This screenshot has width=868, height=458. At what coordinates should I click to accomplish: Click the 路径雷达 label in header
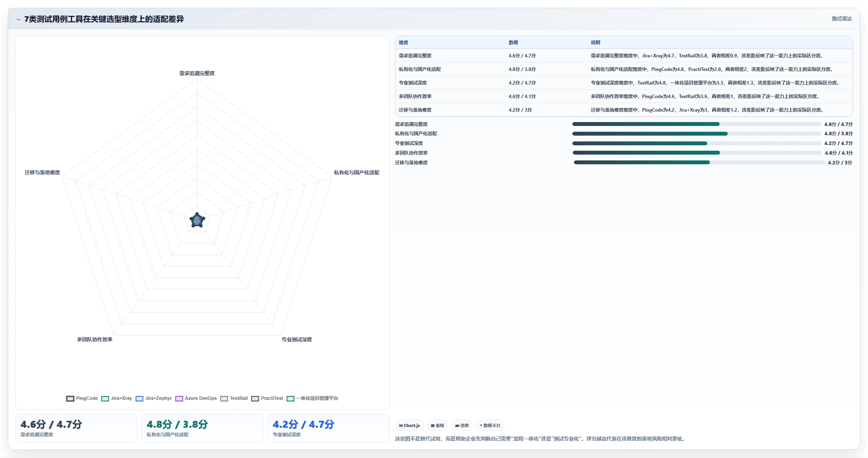click(842, 19)
